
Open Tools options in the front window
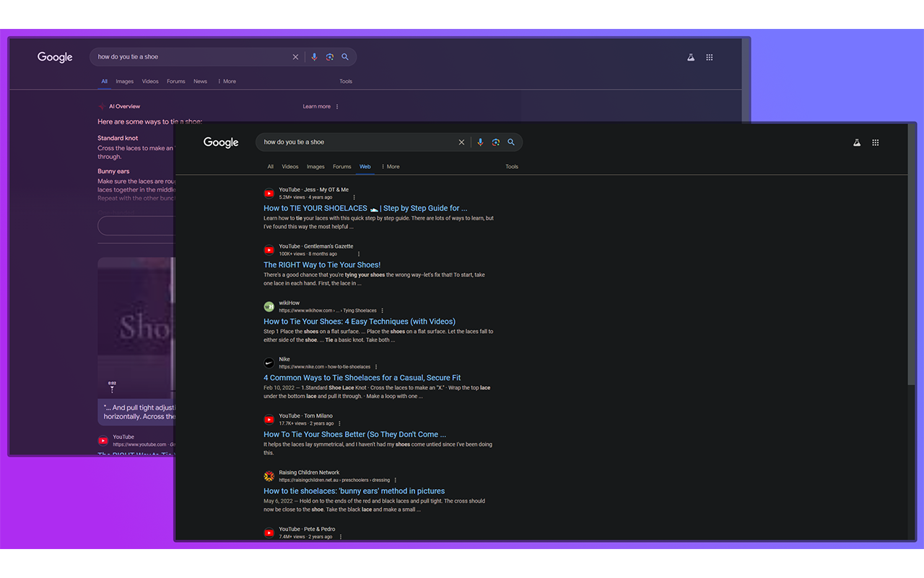point(512,167)
